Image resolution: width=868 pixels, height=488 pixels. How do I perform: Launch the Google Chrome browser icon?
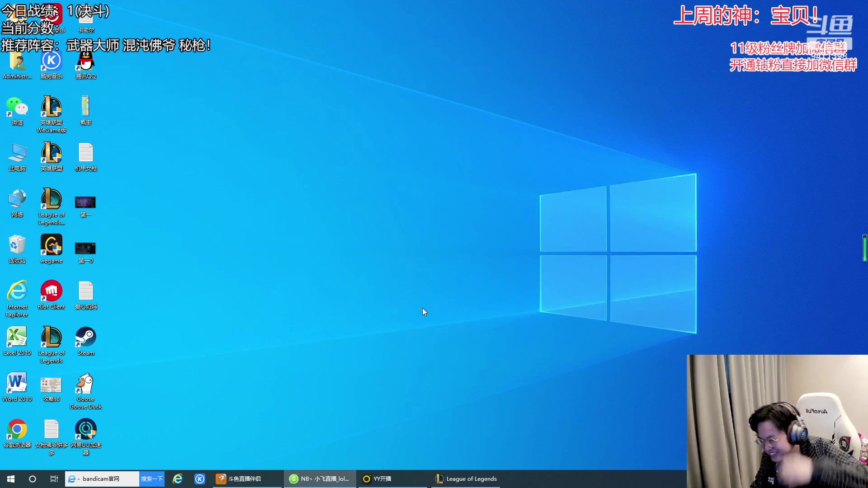17,430
